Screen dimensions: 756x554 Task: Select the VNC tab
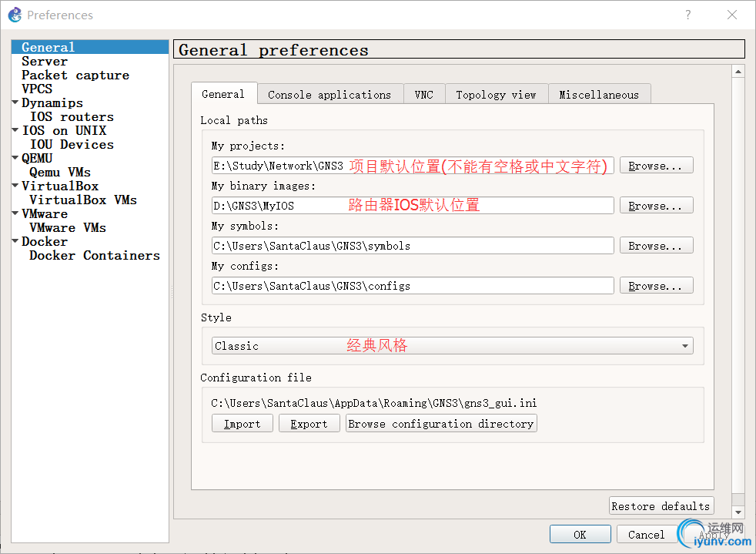(423, 95)
